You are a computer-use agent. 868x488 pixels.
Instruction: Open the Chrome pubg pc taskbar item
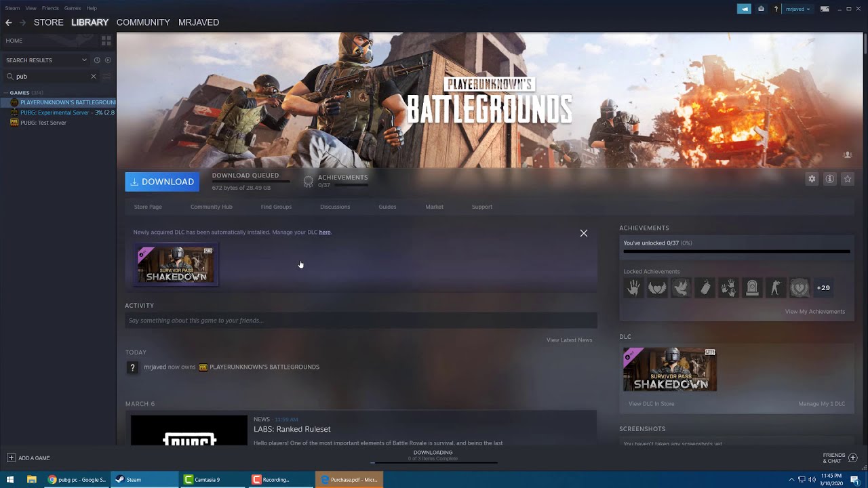click(x=77, y=480)
